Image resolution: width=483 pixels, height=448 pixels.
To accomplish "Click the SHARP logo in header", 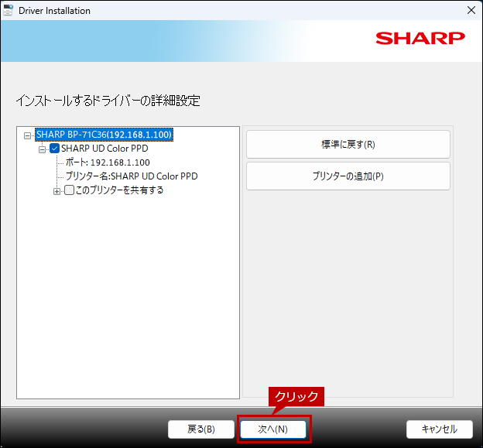I will (420, 38).
